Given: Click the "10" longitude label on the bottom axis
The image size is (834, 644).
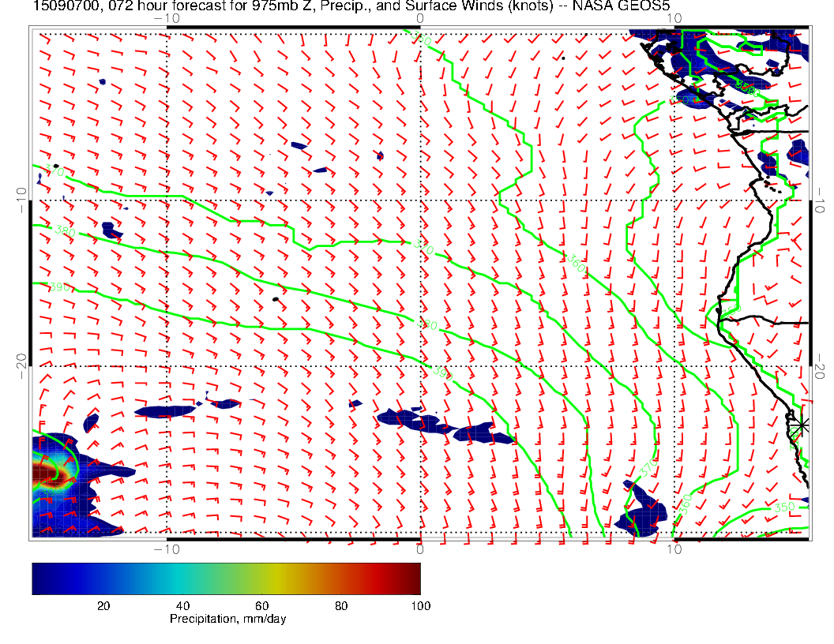Looking at the screenshot, I should tap(674, 549).
